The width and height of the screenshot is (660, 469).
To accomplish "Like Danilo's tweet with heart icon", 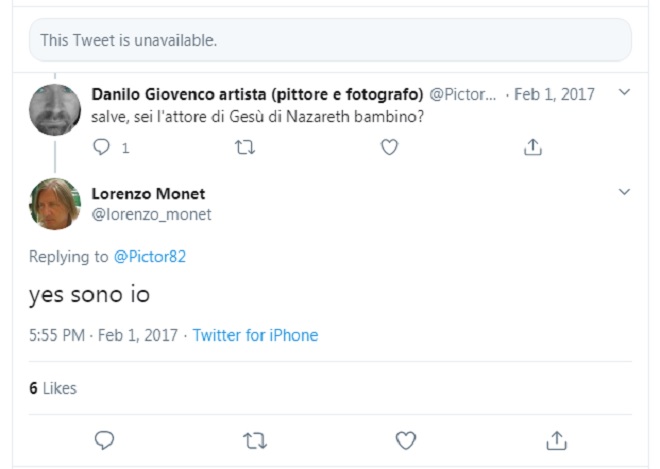I will click(x=389, y=147).
